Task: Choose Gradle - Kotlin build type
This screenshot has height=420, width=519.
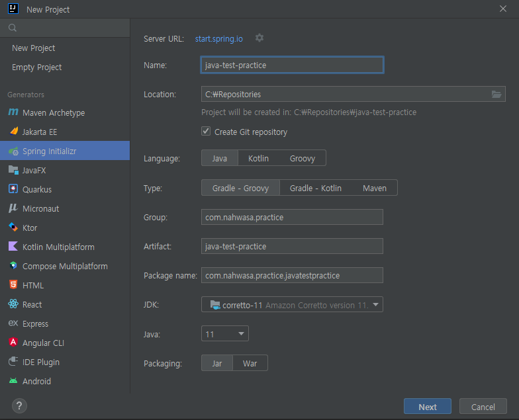Action: point(315,188)
